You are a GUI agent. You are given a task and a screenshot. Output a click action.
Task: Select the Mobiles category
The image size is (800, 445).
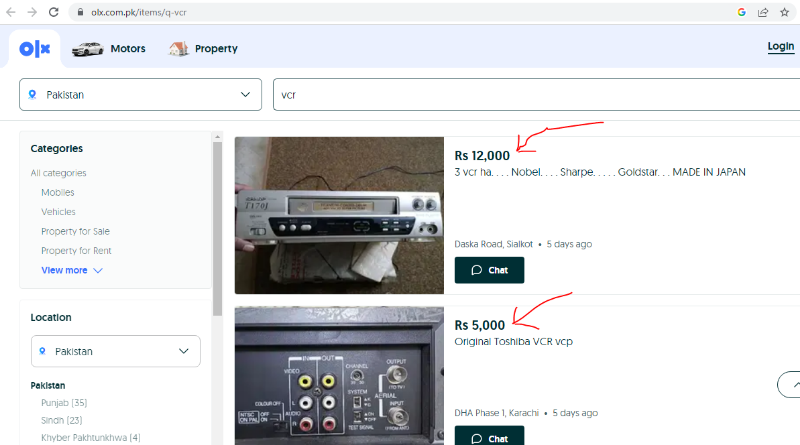click(58, 192)
